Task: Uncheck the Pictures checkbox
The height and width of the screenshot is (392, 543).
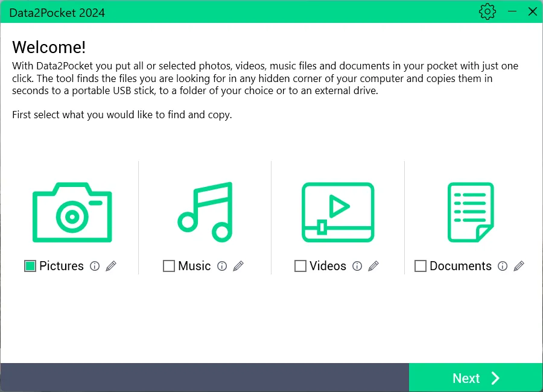Action: coord(30,266)
